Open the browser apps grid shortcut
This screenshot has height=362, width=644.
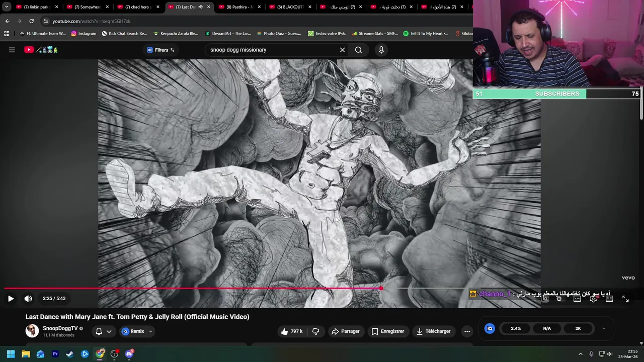click(x=7, y=34)
